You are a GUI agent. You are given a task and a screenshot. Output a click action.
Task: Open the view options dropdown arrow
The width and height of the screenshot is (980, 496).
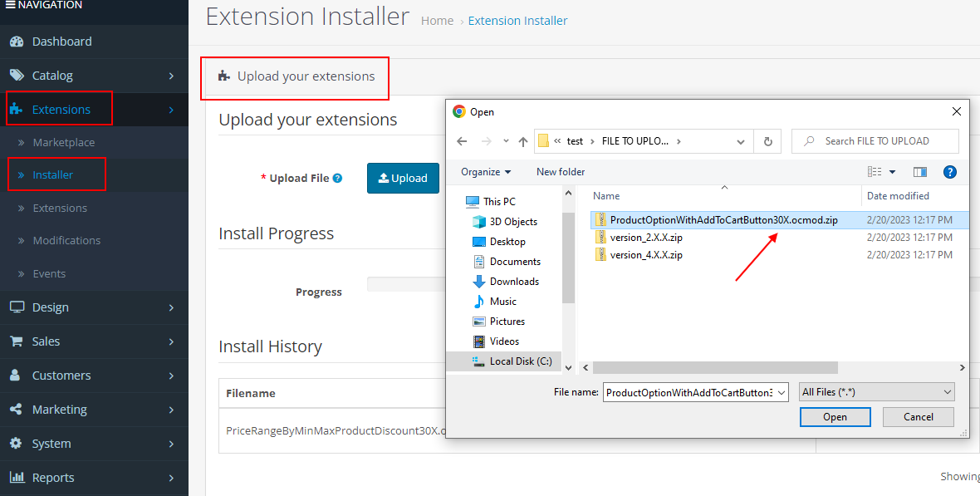point(893,172)
